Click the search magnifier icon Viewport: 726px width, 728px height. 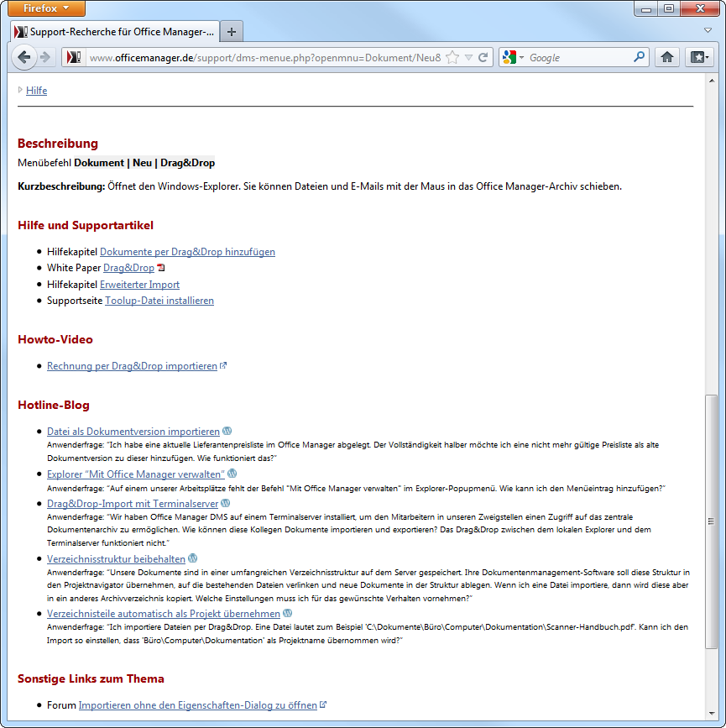[639, 57]
